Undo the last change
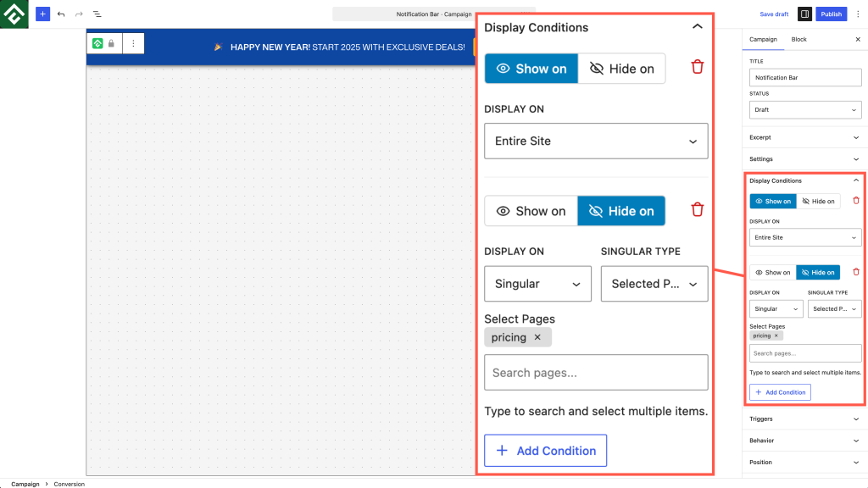 pyautogui.click(x=61, y=14)
